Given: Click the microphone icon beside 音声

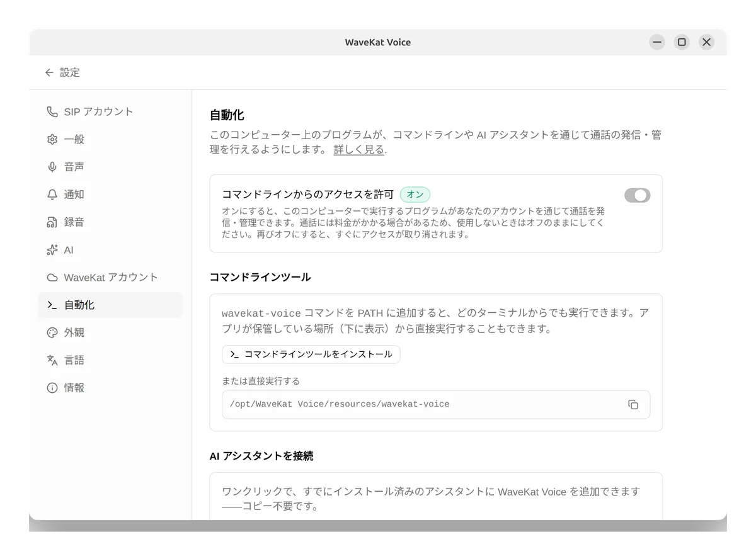Looking at the screenshot, I should pos(52,167).
